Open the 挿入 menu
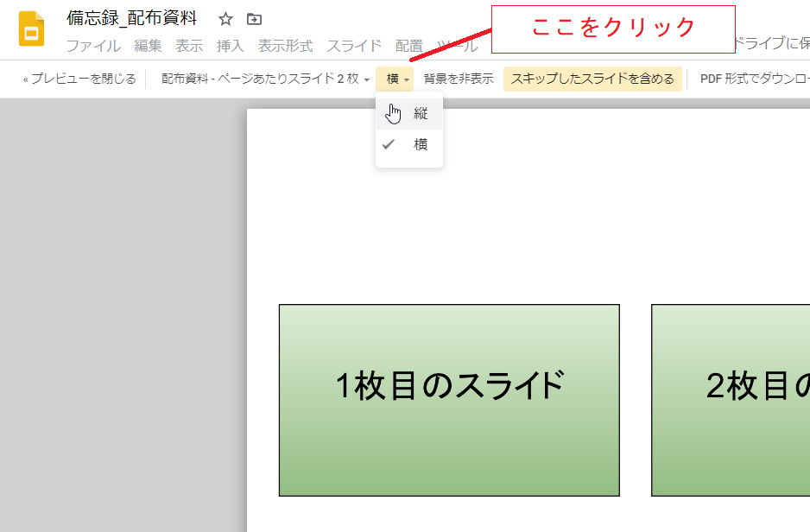Image resolution: width=810 pixels, height=532 pixels. point(231,46)
